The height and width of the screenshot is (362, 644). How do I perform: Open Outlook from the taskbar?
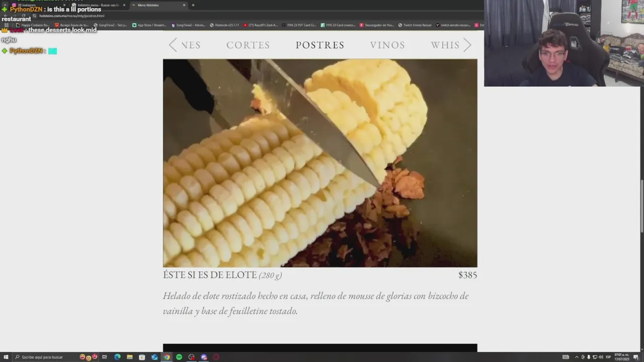point(154,357)
